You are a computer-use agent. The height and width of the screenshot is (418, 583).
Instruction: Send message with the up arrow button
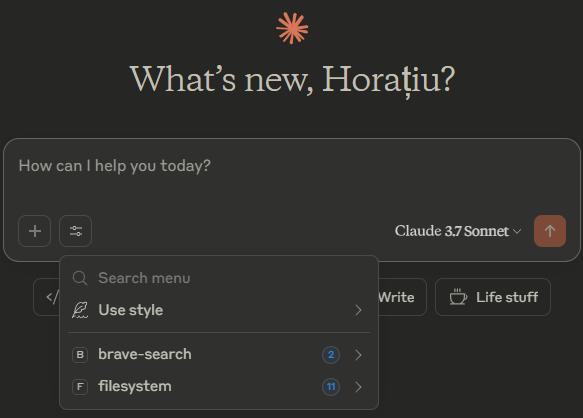(x=550, y=231)
